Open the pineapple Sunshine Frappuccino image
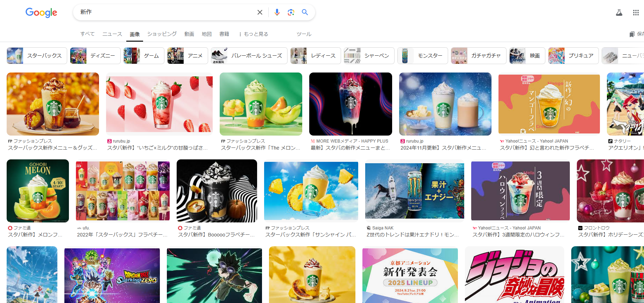 pos(311,191)
